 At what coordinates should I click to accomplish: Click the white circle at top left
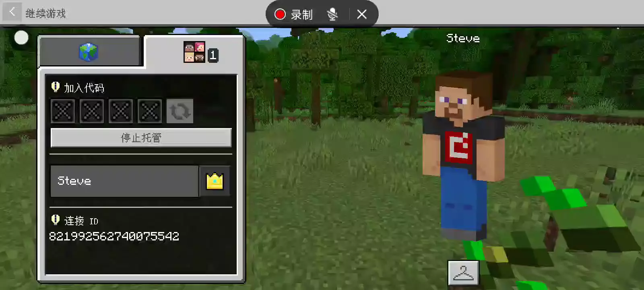point(21,37)
